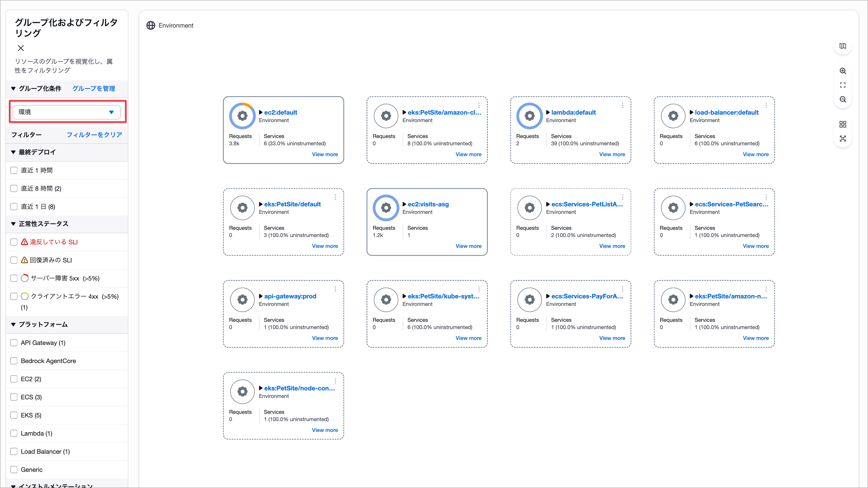Click the グループを管理 link
Image resolution: width=868 pixels, height=488 pixels.
coord(94,89)
